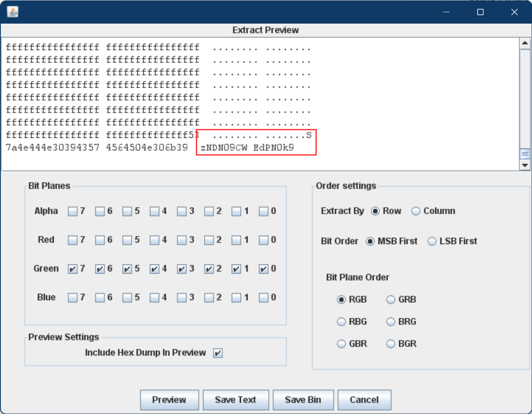This screenshot has width=532, height=414.
Task: Select GRB bit plane order
Action: tap(391, 300)
